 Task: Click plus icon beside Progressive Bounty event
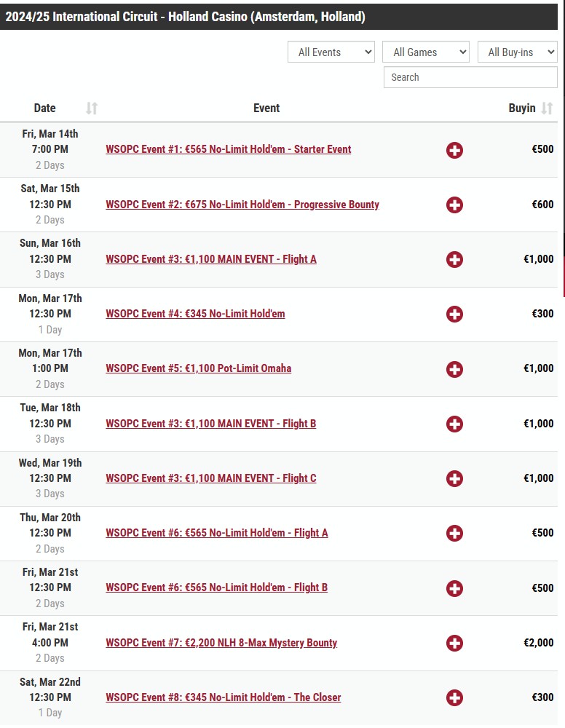[x=454, y=205]
